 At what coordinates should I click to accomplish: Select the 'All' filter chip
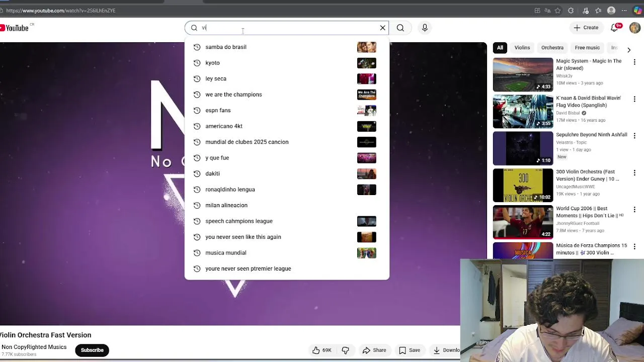click(x=500, y=48)
